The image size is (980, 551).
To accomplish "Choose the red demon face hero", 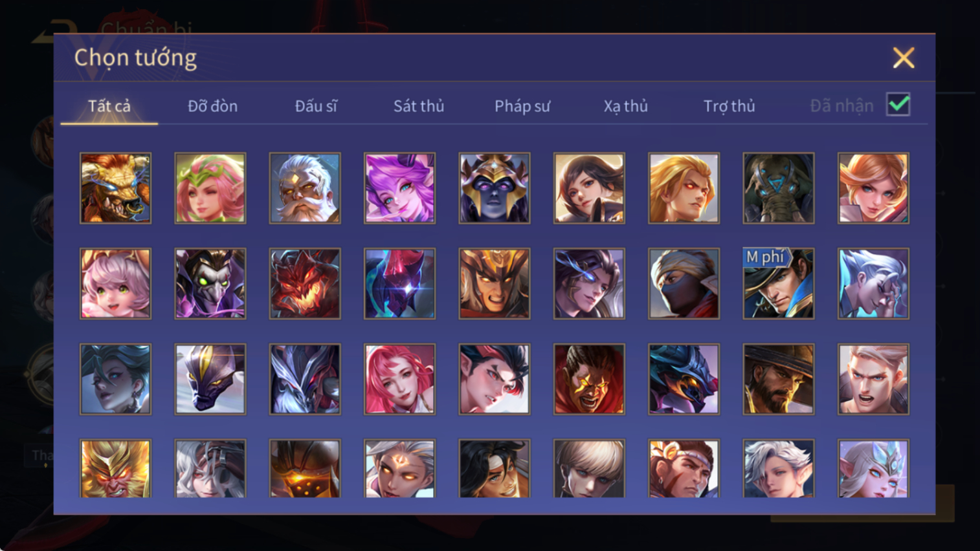I will 305,284.
